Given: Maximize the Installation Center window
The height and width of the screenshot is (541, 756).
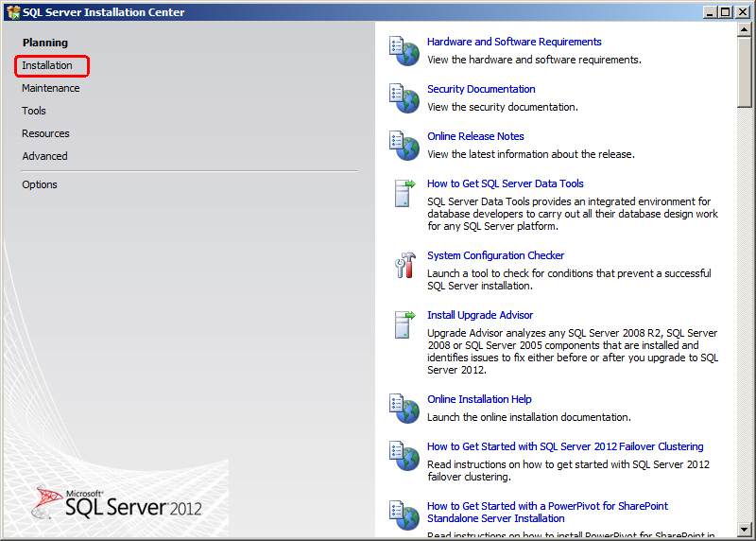Looking at the screenshot, I should click(x=725, y=12).
